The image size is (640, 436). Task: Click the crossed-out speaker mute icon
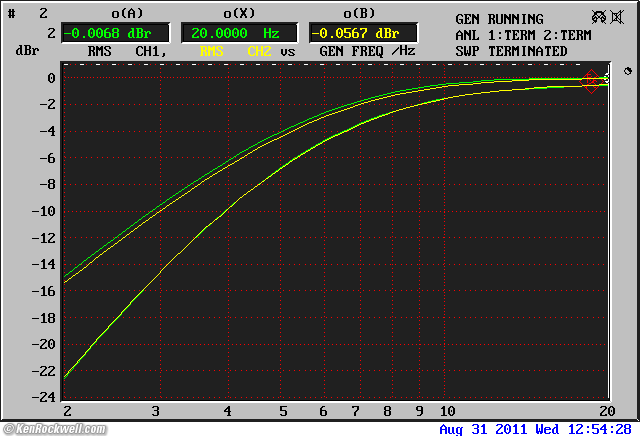coord(617,17)
